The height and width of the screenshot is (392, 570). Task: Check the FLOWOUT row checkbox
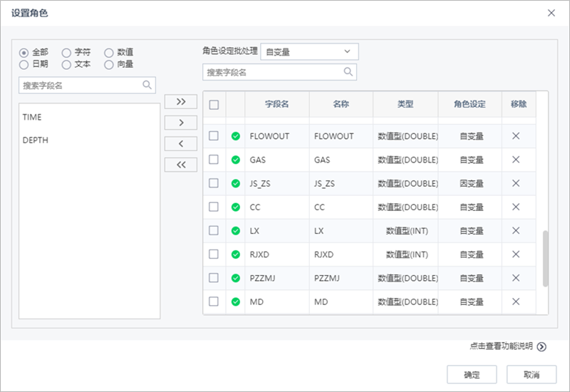214,136
